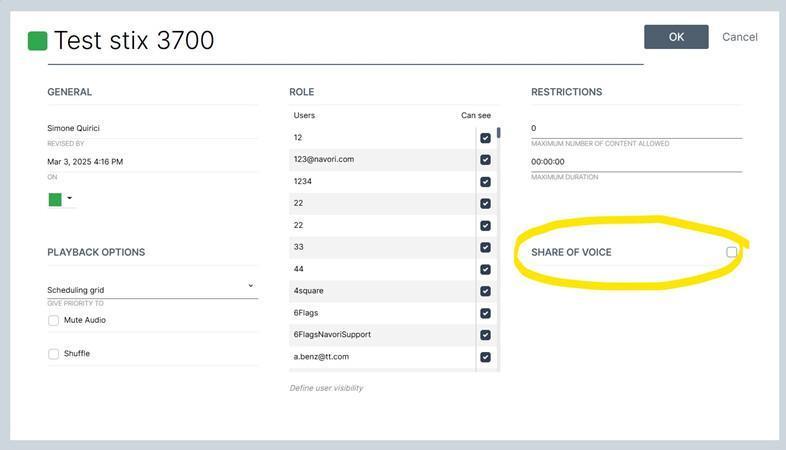The width and height of the screenshot is (786, 450).
Task: Click the user list scrollbar handle
Action: (499, 133)
